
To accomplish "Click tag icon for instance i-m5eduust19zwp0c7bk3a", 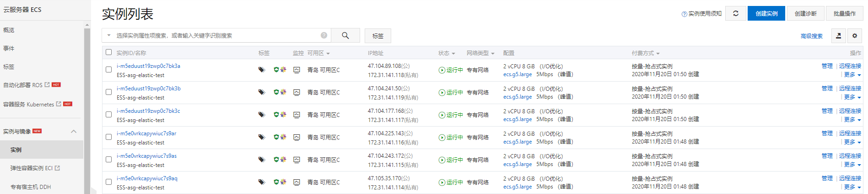I will click(261, 70).
